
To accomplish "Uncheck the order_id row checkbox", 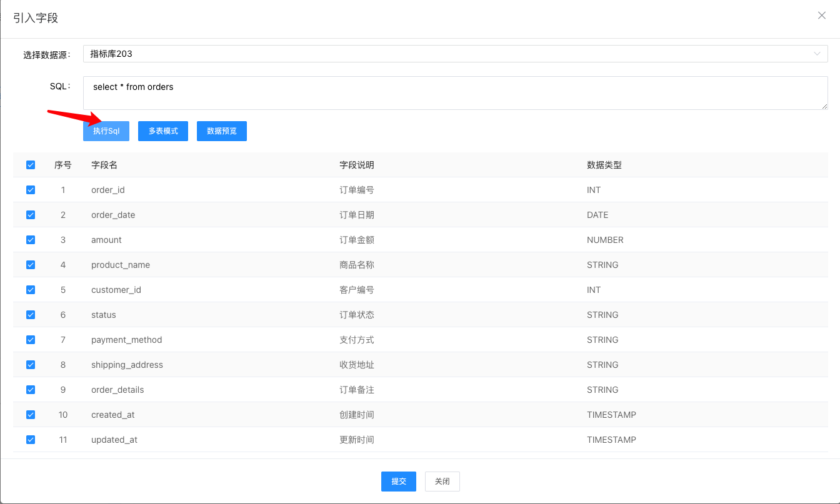I will [31, 190].
